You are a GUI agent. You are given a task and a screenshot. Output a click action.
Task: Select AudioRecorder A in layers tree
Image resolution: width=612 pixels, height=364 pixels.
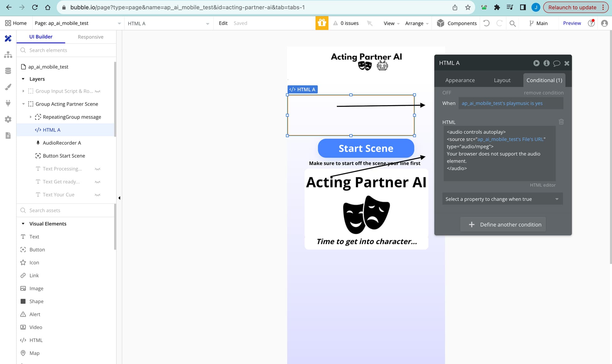click(62, 143)
